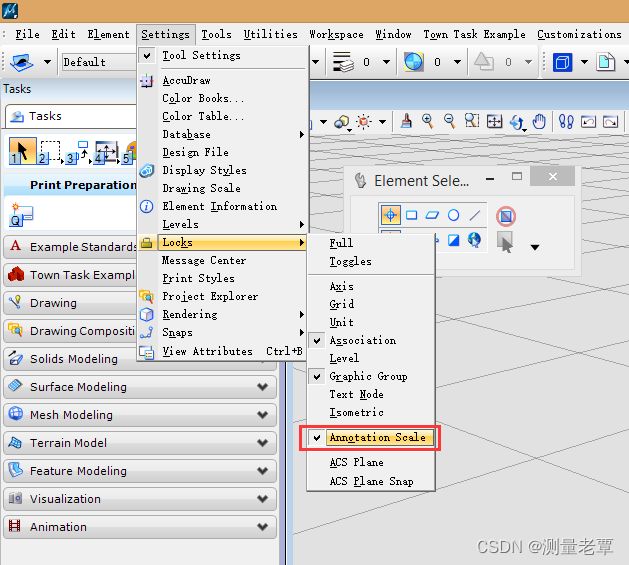Viewport: 629px width, 565px height.
Task: Select the Shape method in Element Selection
Action: pyautogui.click(x=432, y=215)
